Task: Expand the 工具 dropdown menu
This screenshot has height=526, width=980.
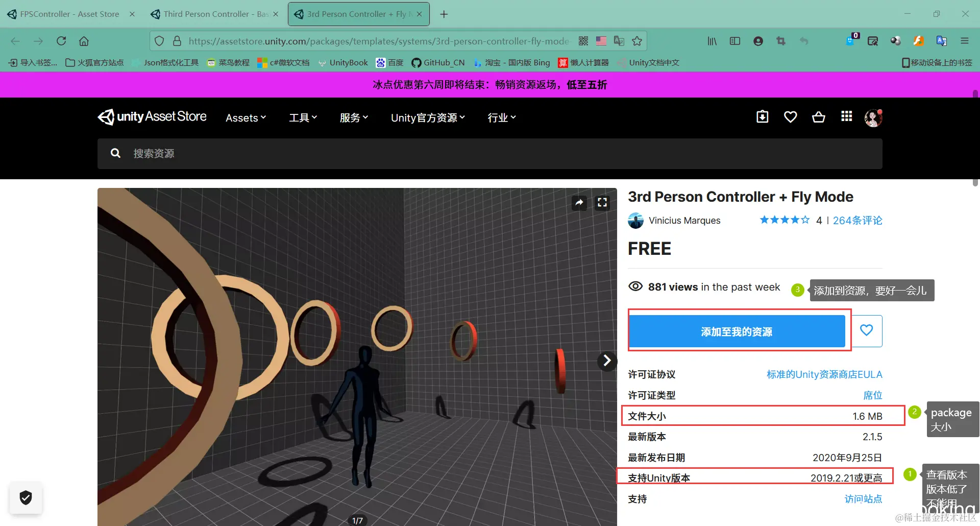Action: [303, 118]
